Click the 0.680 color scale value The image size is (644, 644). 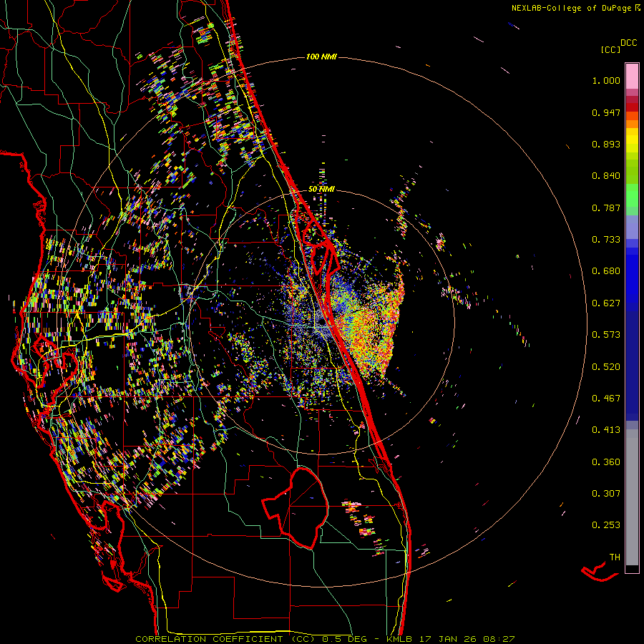pos(606,271)
